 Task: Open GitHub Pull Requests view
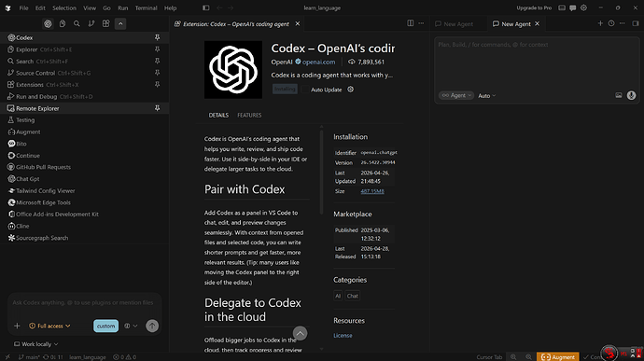pyautogui.click(x=84, y=167)
